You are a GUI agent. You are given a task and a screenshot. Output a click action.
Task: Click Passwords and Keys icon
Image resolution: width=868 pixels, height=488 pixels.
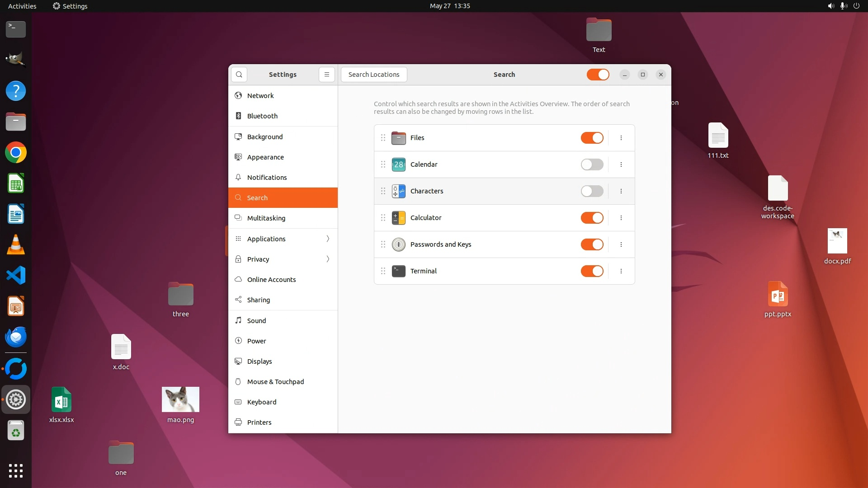398,244
